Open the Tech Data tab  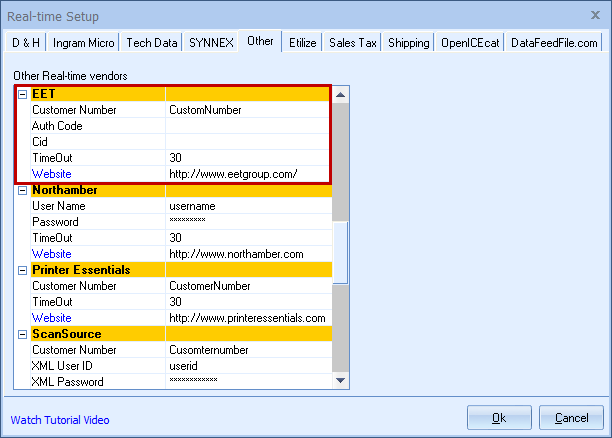click(152, 43)
